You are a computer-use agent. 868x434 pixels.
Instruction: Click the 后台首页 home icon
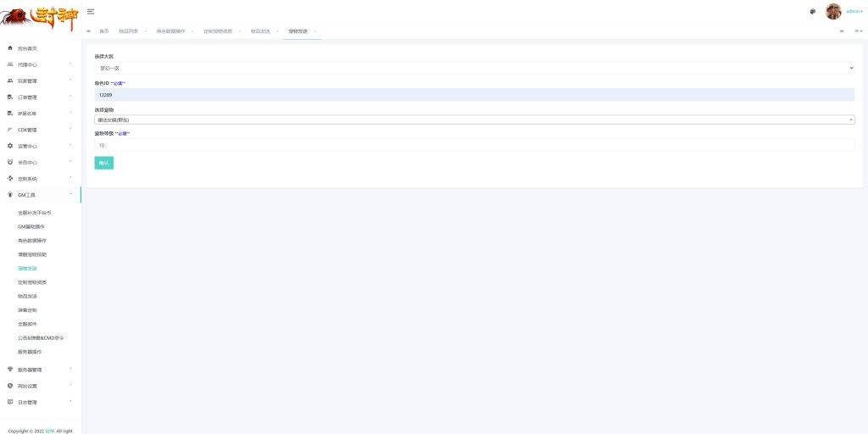pyautogui.click(x=10, y=48)
